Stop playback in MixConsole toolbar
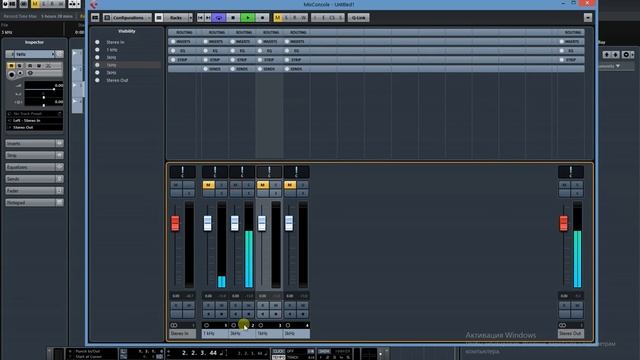Image resolution: width=640 pixels, height=360 pixels. point(233,18)
